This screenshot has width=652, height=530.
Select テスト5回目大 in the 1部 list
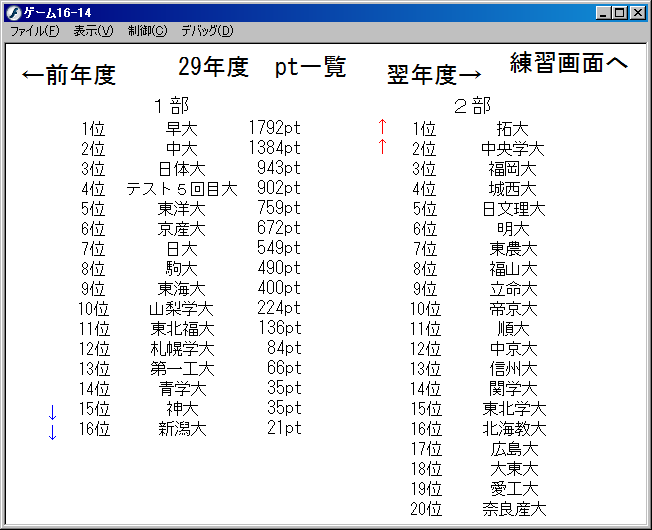point(182,189)
